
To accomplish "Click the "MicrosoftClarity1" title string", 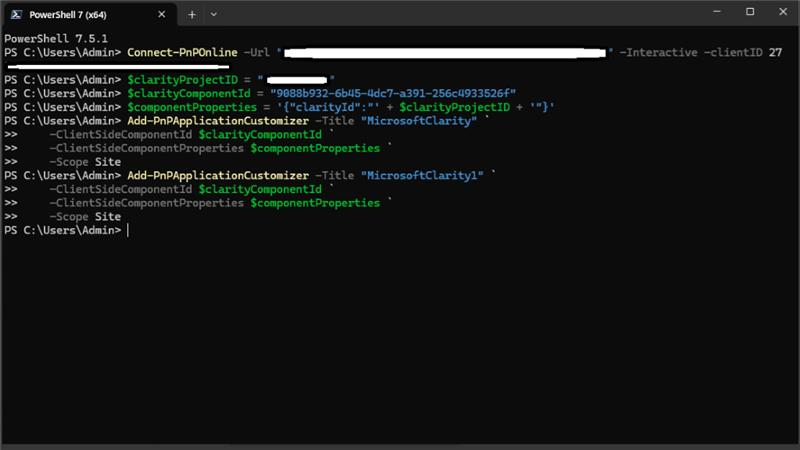I will tap(422, 176).
